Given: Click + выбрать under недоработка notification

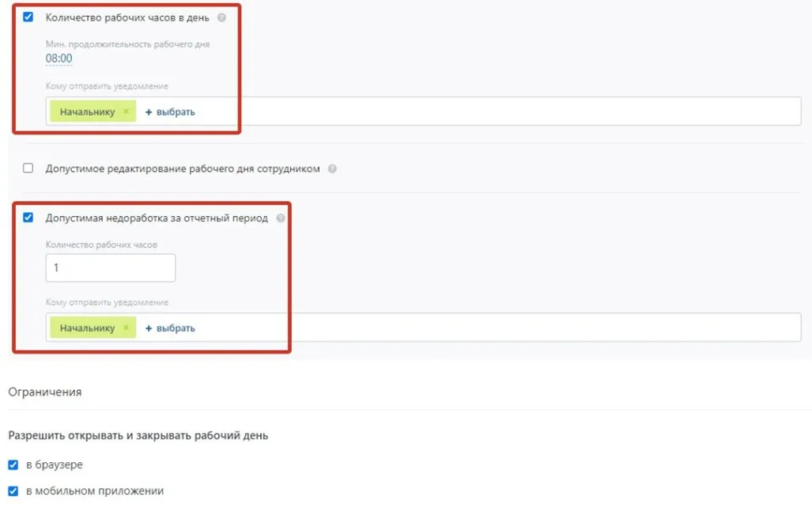Looking at the screenshot, I should 170,328.
